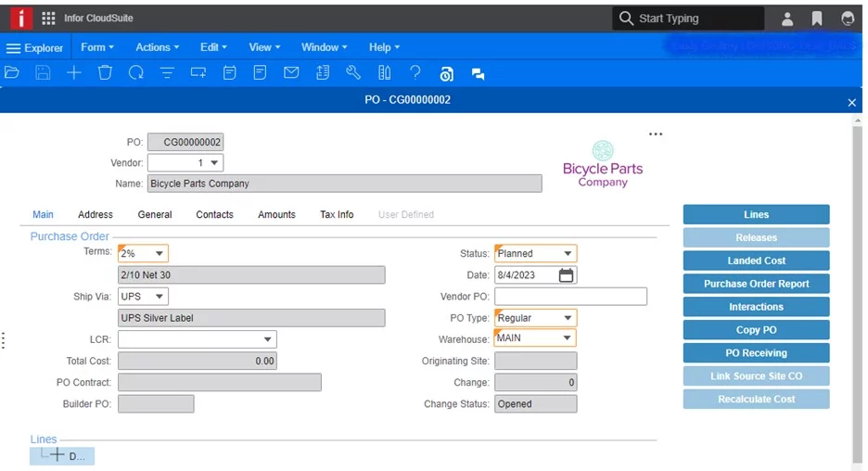Screen dimensions: 868x471
Task: Click the wrench tools icon
Action: (x=353, y=73)
